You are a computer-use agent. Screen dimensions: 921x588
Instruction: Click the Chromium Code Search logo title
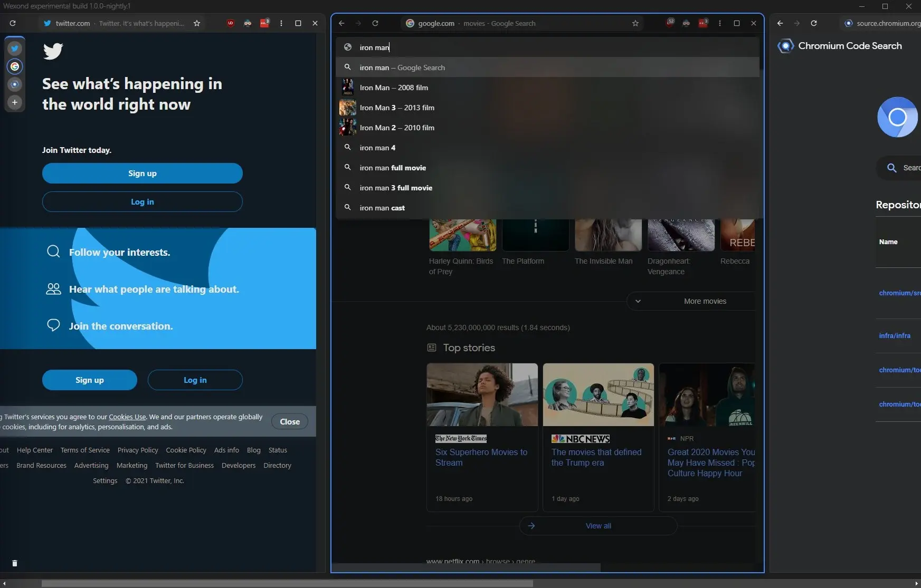coord(840,46)
